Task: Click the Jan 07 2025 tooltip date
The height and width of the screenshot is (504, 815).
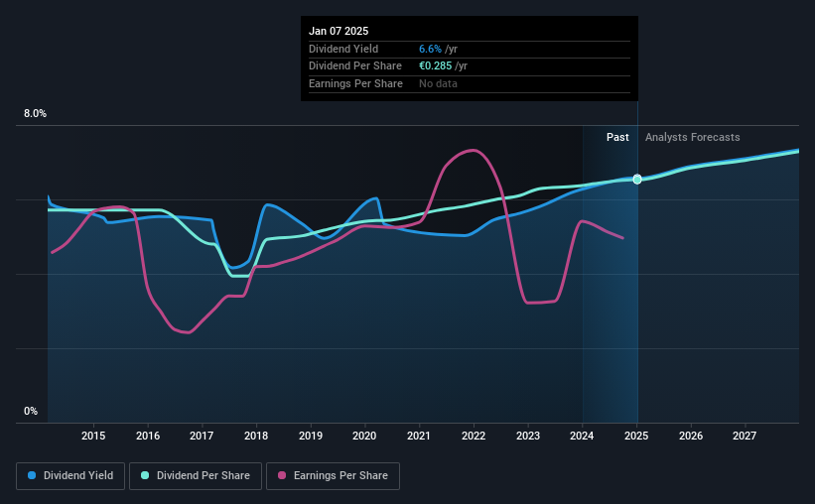Action: click(x=339, y=31)
